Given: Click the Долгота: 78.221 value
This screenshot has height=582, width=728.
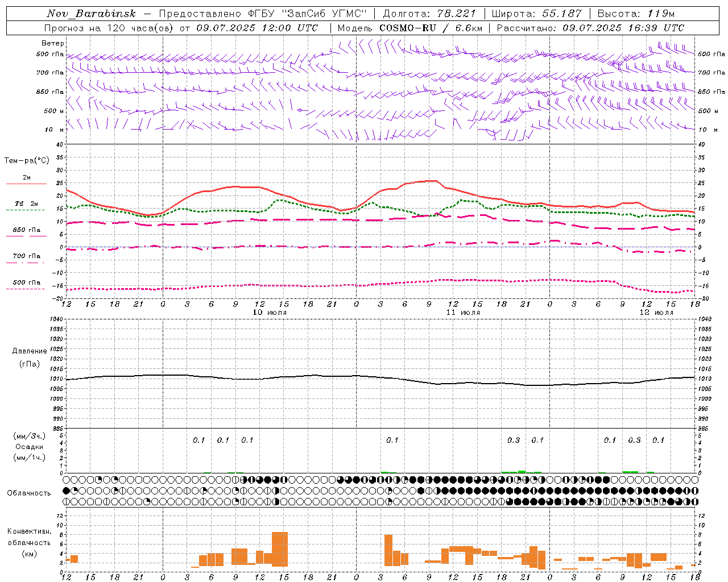Looking at the screenshot, I should point(429,14).
